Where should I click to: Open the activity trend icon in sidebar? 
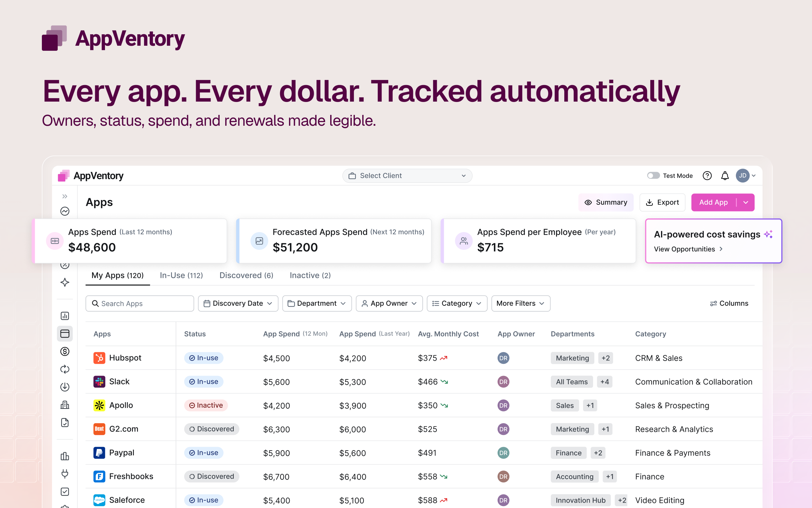click(x=65, y=211)
